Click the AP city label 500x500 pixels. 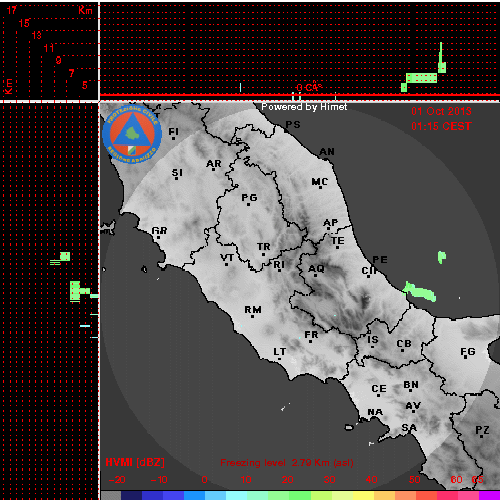click(331, 223)
